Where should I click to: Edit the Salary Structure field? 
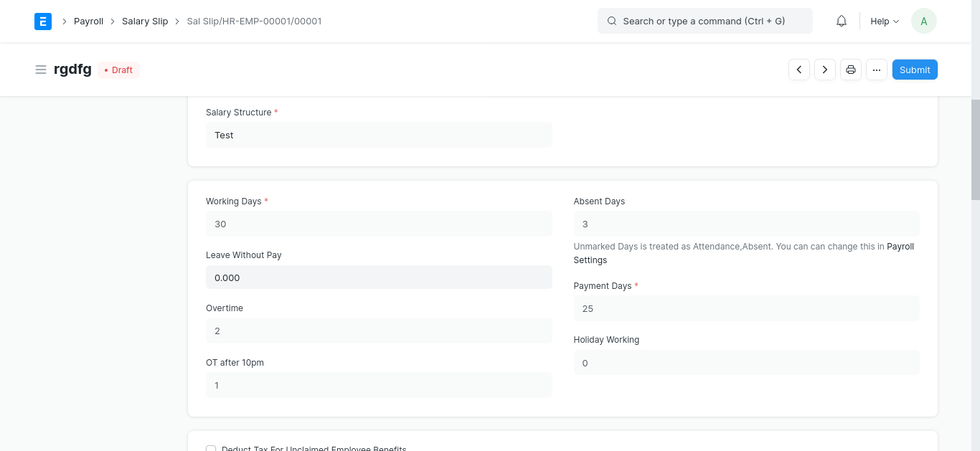tap(379, 135)
